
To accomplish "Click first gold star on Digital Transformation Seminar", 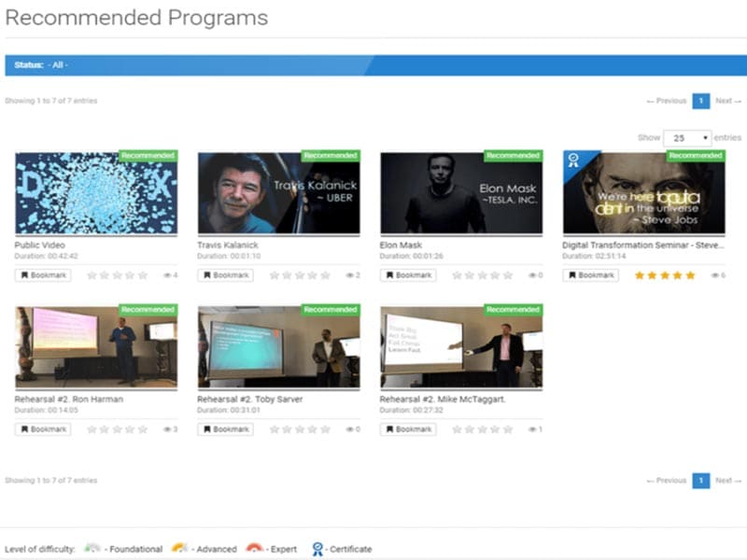I will coord(640,275).
